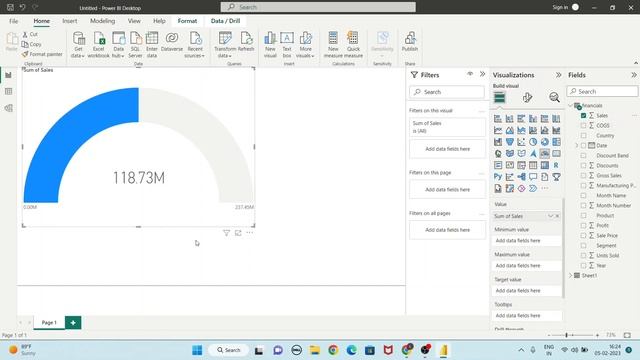
Task: Select the line chart visual
Action: [x=498, y=130]
